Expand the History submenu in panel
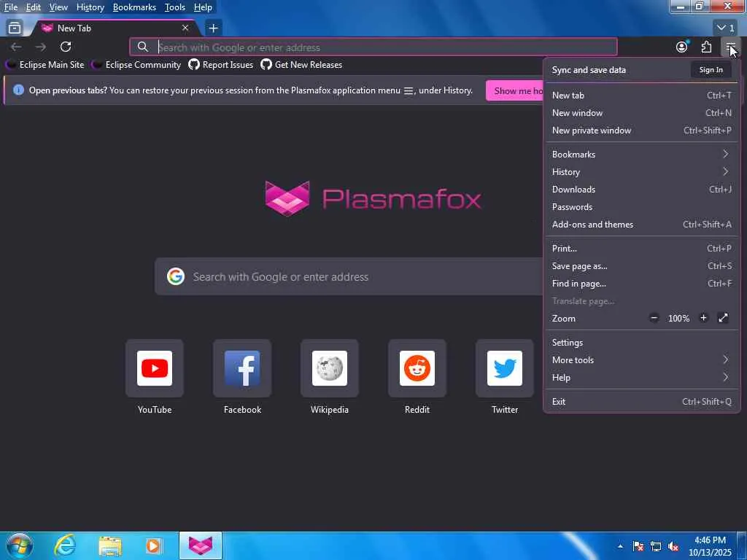 point(642,172)
